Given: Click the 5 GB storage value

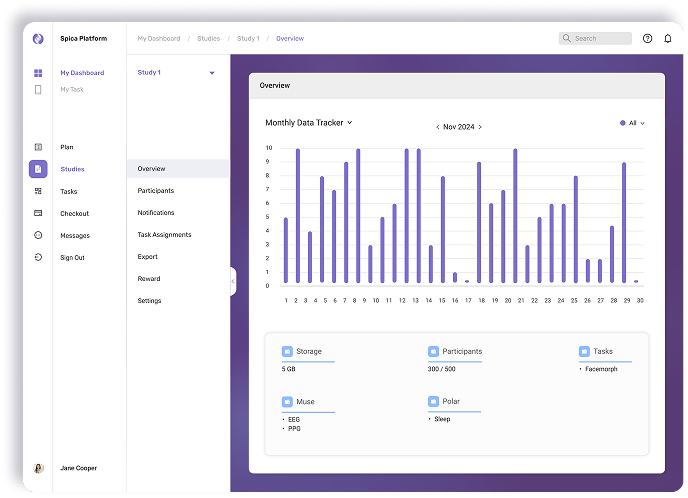Looking at the screenshot, I should pyautogui.click(x=288, y=369).
